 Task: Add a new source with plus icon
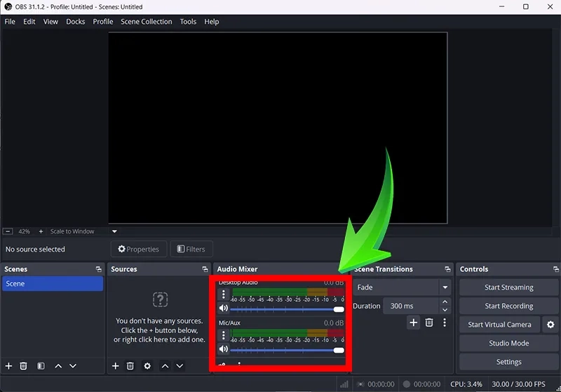tap(116, 366)
